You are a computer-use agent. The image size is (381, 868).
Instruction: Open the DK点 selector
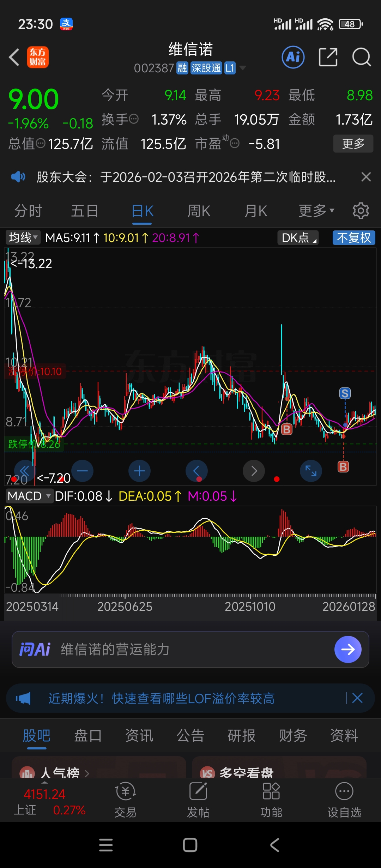(298, 237)
